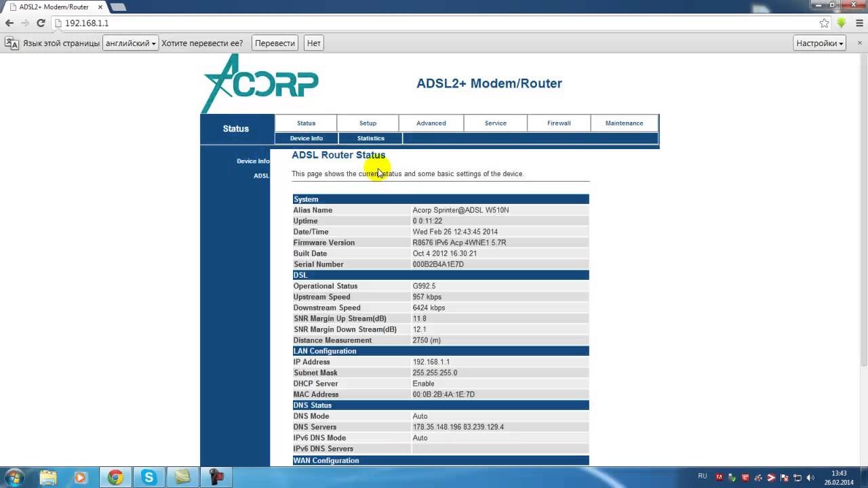Click the network icon in system tray
Screen dimensions: 868x488
tap(797, 477)
